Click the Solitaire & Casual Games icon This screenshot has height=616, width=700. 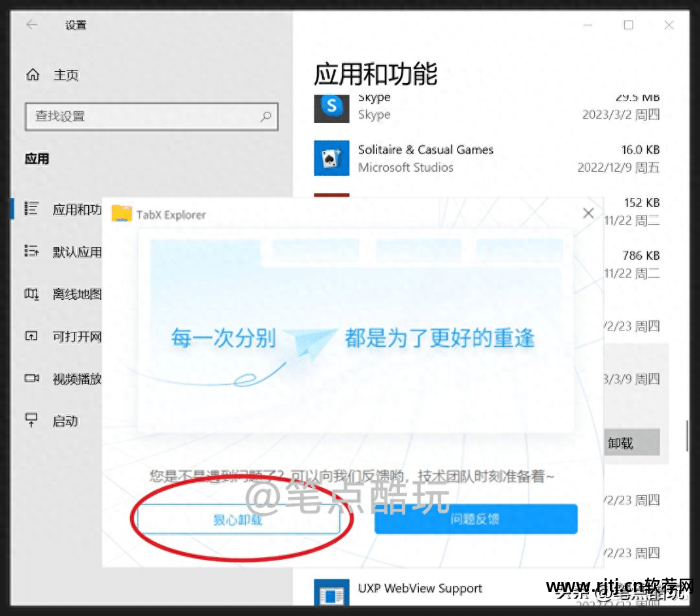pos(331,158)
